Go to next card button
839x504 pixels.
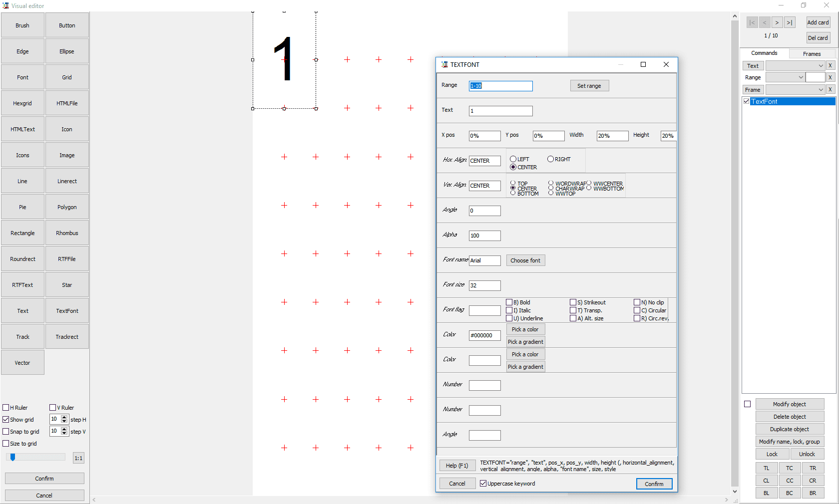click(777, 22)
